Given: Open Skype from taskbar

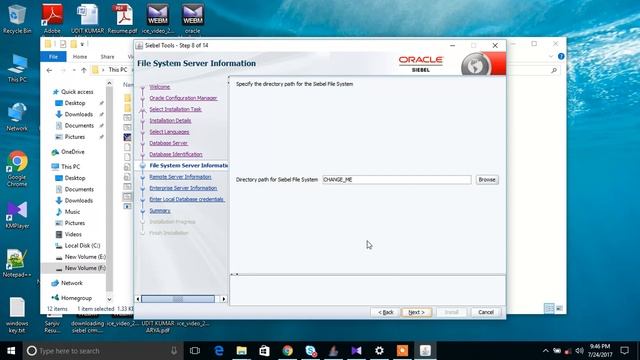Looking at the screenshot, I should coord(311,351).
